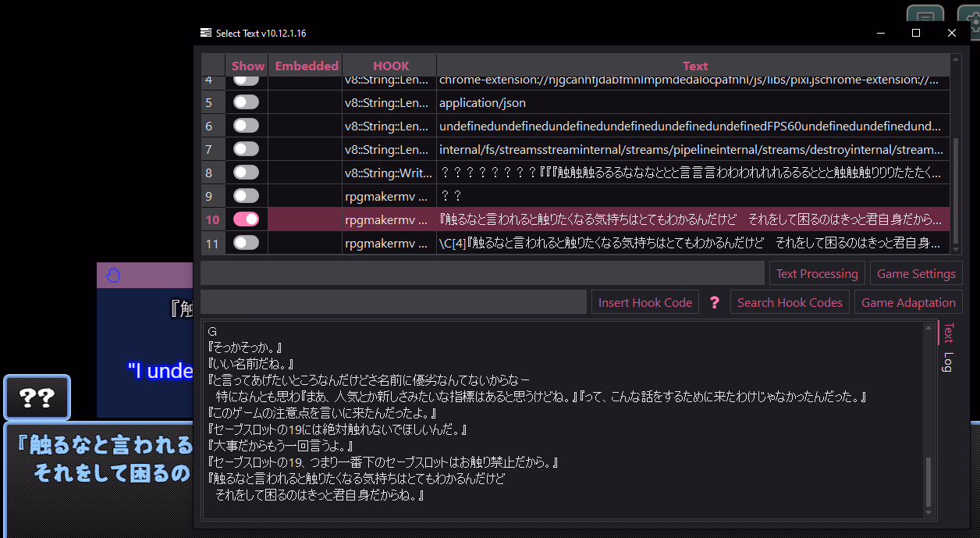The height and width of the screenshot is (538, 980).
Task: Disable the Show toggle for row 10
Action: [246, 219]
